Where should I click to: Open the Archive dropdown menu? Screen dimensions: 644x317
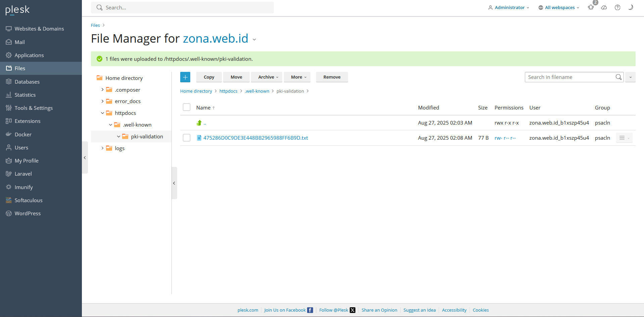[x=268, y=77]
